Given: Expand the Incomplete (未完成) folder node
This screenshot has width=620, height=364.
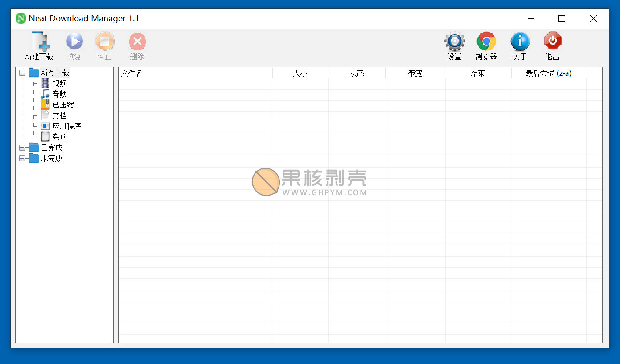Looking at the screenshot, I should pyautogui.click(x=22, y=159).
